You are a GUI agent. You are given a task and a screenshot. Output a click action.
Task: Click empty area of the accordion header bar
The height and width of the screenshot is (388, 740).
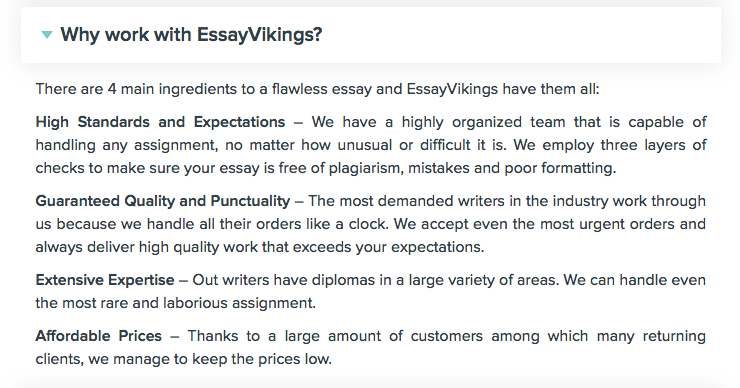[519, 35]
